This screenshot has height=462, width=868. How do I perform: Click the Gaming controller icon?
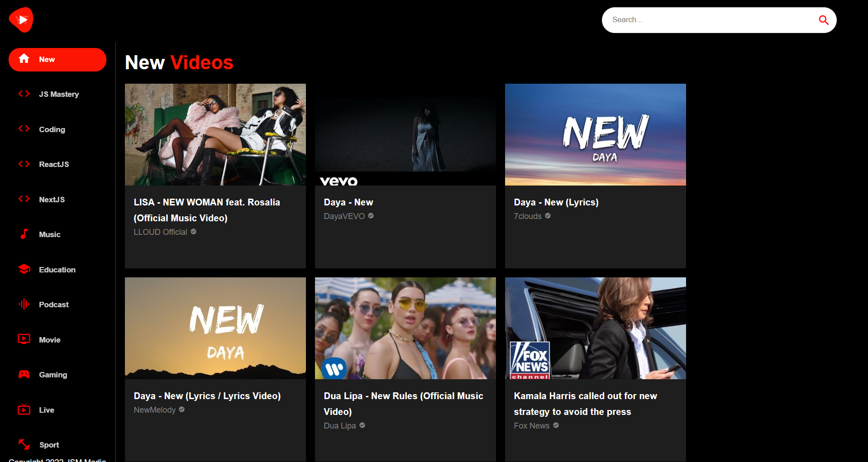(x=24, y=374)
